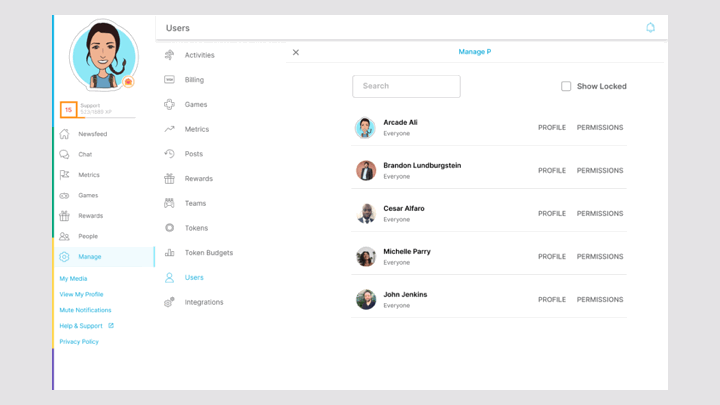This screenshot has width=720, height=405.
Task: Go to Chat in sidebar
Action: pos(85,154)
